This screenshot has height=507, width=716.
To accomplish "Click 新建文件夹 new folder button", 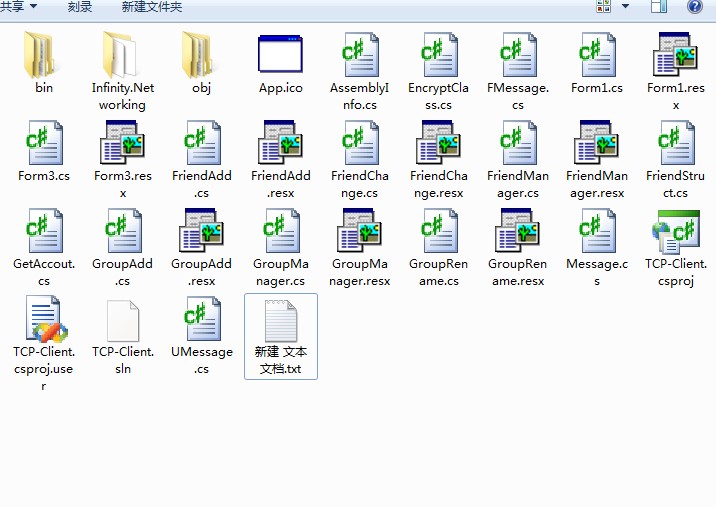I will point(152,7).
